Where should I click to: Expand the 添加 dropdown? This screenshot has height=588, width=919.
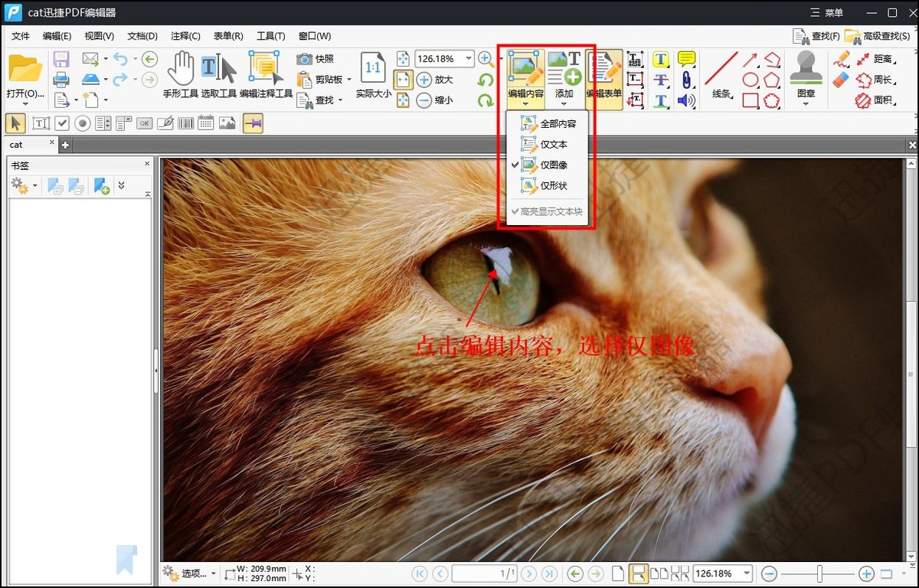[x=564, y=104]
